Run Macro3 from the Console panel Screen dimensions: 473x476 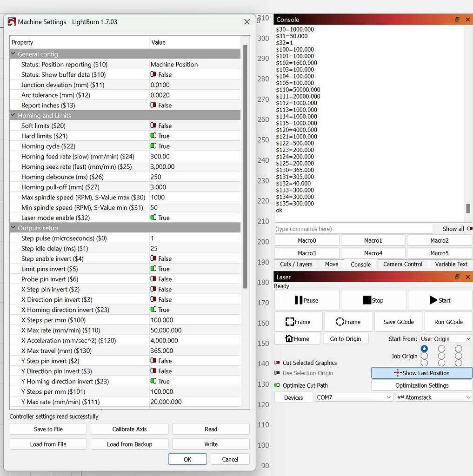point(306,252)
